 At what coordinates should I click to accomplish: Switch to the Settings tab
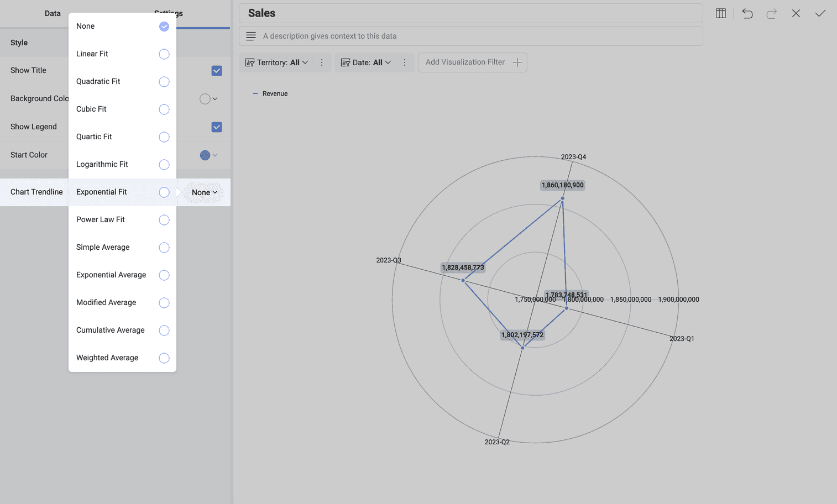coord(169,13)
